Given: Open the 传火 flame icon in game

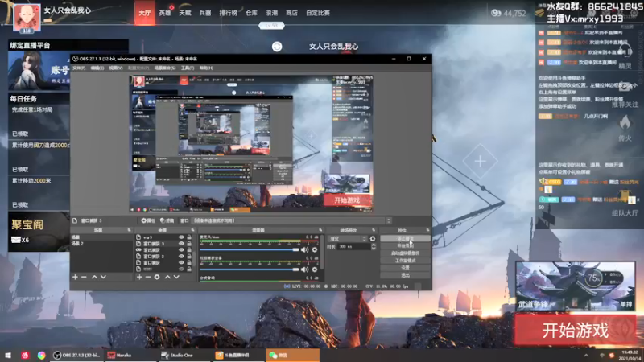Looking at the screenshot, I should (625, 122).
